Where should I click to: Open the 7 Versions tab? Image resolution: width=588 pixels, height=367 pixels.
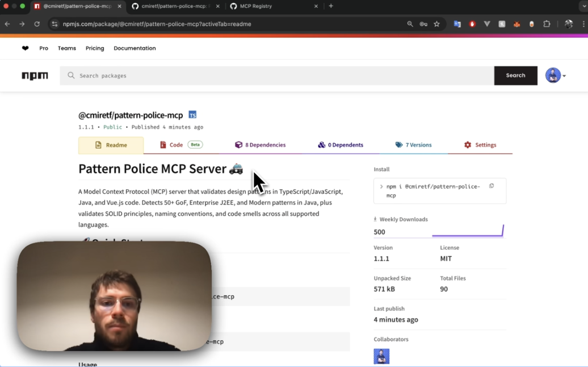[413, 145]
